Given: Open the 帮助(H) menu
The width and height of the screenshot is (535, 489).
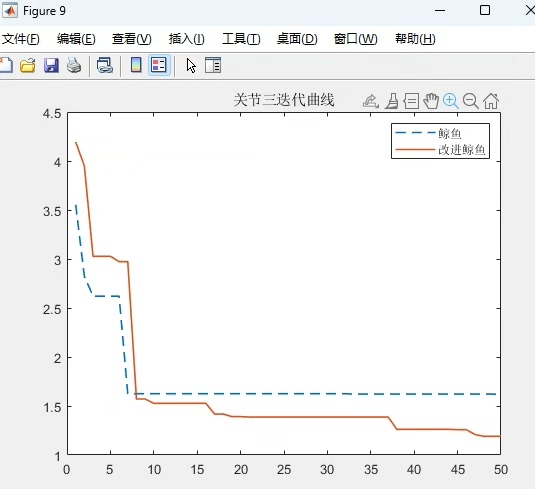Looking at the screenshot, I should [x=415, y=39].
